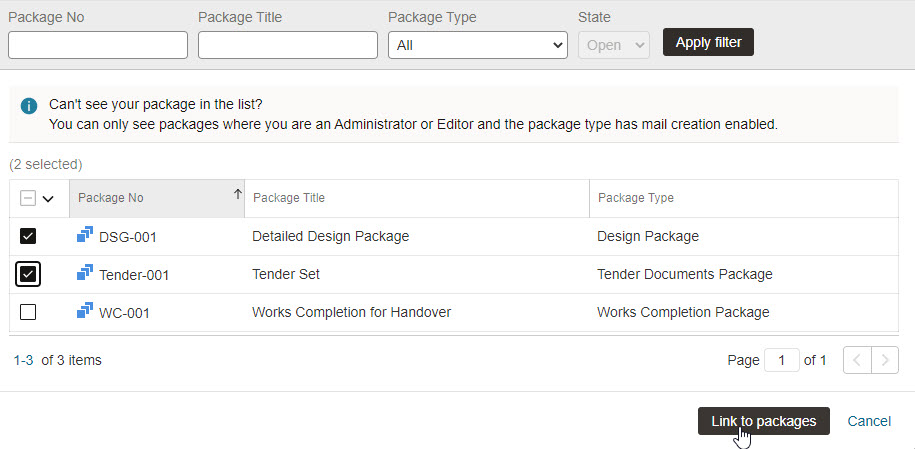
Task: Click the ascending sort arrow on Package No
Action: (x=238, y=194)
